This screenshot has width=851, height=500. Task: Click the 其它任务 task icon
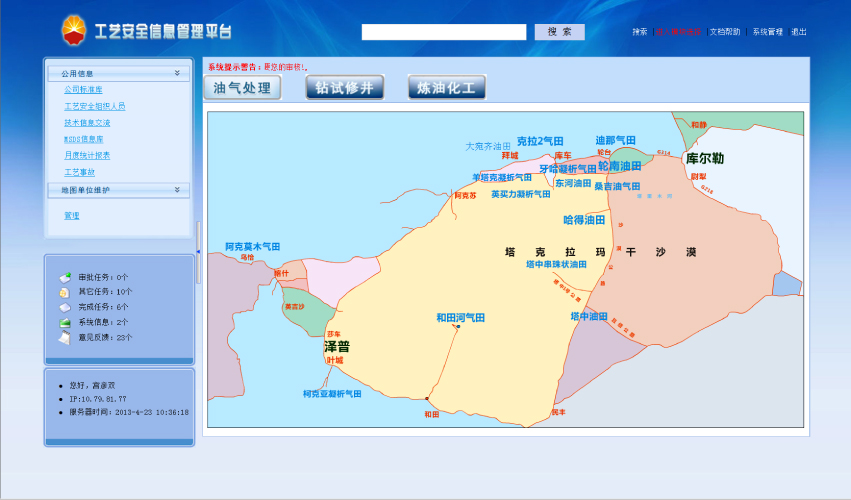coord(64,292)
